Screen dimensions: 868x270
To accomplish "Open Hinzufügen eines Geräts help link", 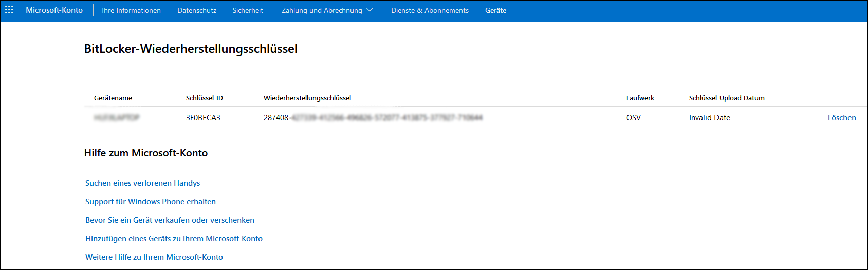I will [174, 239].
